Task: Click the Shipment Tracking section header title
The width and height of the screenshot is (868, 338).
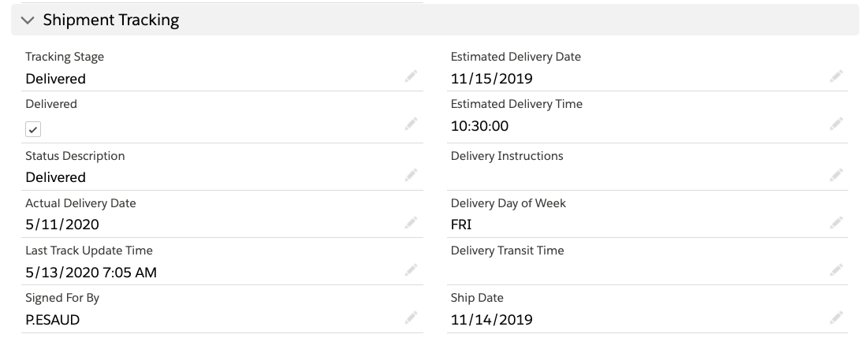Action: tap(110, 20)
